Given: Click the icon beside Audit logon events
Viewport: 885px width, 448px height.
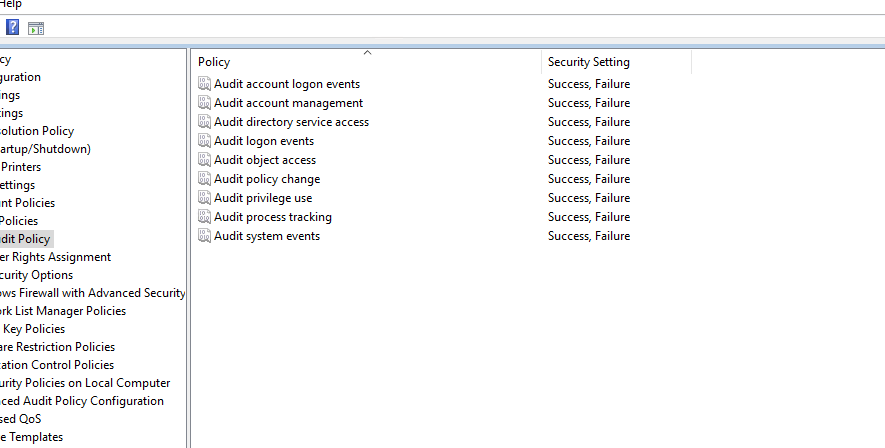Looking at the screenshot, I should pyautogui.click(x=205, y=141).
